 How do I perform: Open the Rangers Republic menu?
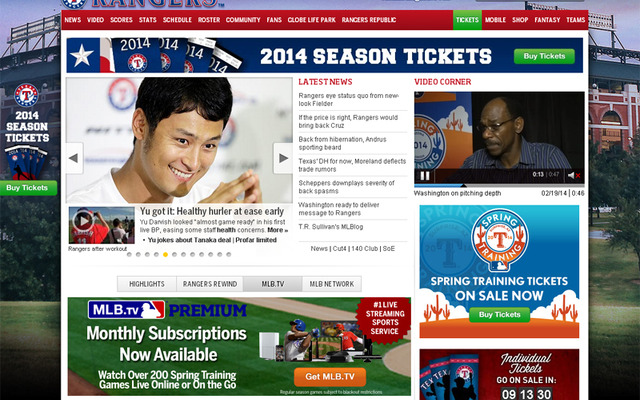tap(369, 20)
